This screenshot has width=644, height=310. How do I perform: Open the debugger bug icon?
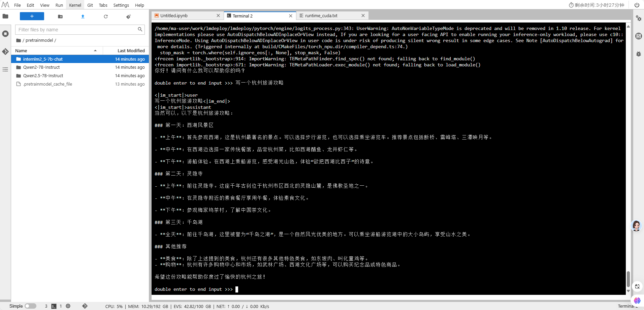(x=638, y=54)
